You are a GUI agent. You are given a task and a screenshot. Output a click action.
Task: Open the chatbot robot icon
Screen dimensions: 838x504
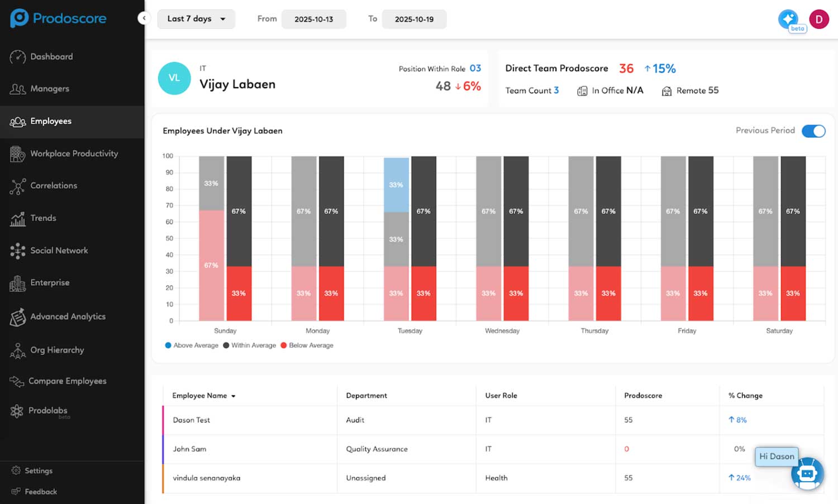(807, 474)
